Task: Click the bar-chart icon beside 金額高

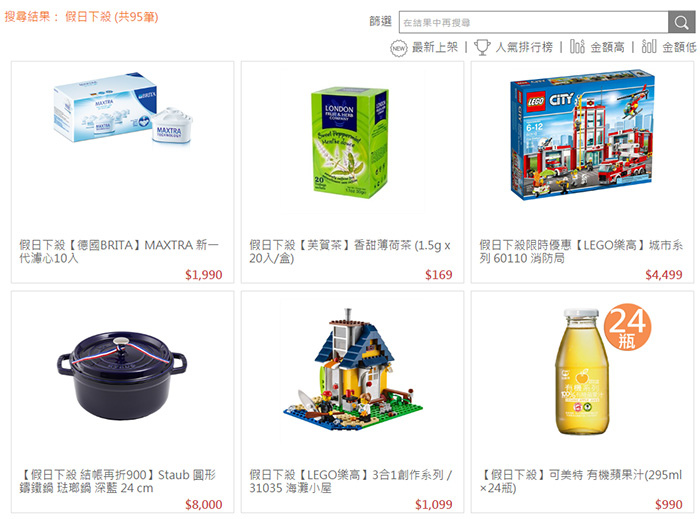Action: click(577, 46)
